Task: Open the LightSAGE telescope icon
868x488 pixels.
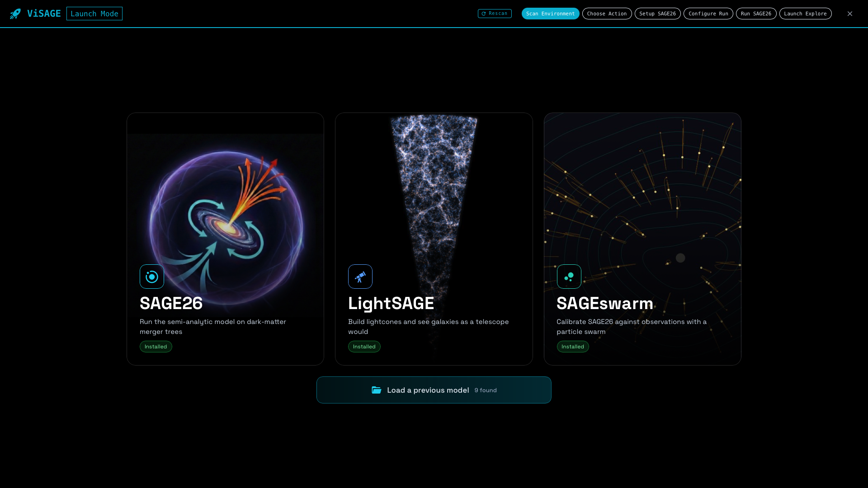Action: 360,277
